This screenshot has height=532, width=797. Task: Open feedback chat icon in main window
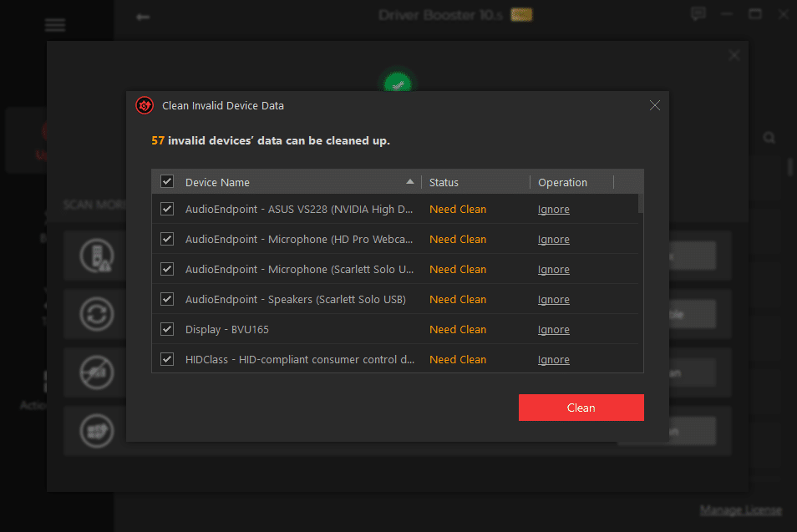(698, 13)
